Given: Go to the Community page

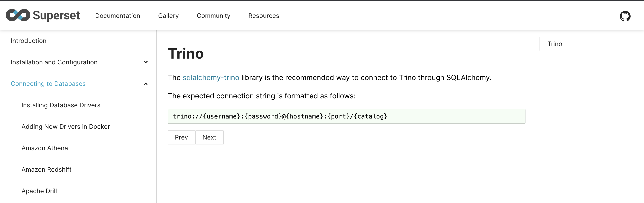Looking at the screenshot, I should 213,16.
